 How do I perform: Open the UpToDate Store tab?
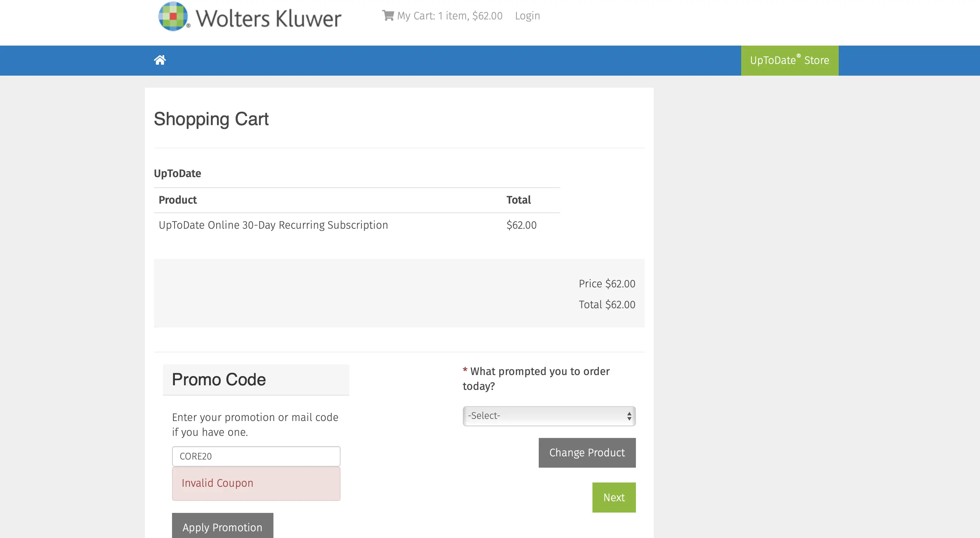789,60
